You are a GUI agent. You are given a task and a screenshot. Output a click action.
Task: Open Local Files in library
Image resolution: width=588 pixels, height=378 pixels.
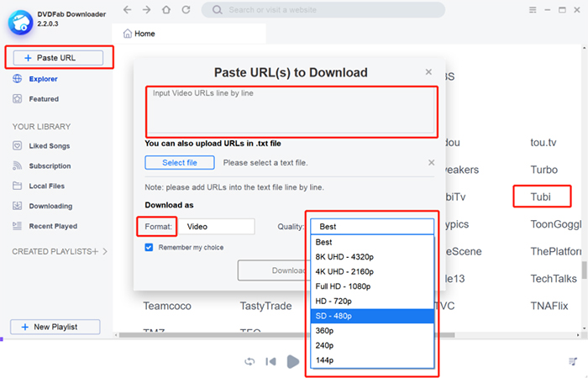[x=47, y=186]
